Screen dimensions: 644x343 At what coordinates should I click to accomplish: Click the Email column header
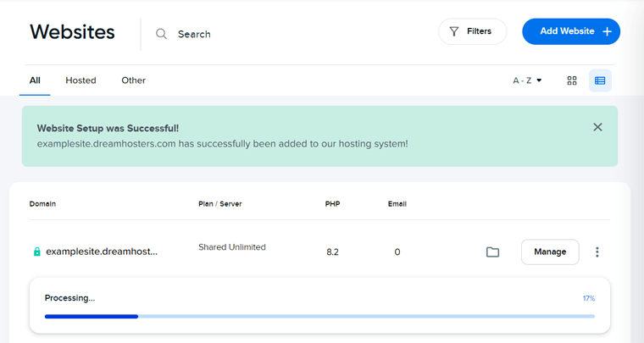point(397,204)
